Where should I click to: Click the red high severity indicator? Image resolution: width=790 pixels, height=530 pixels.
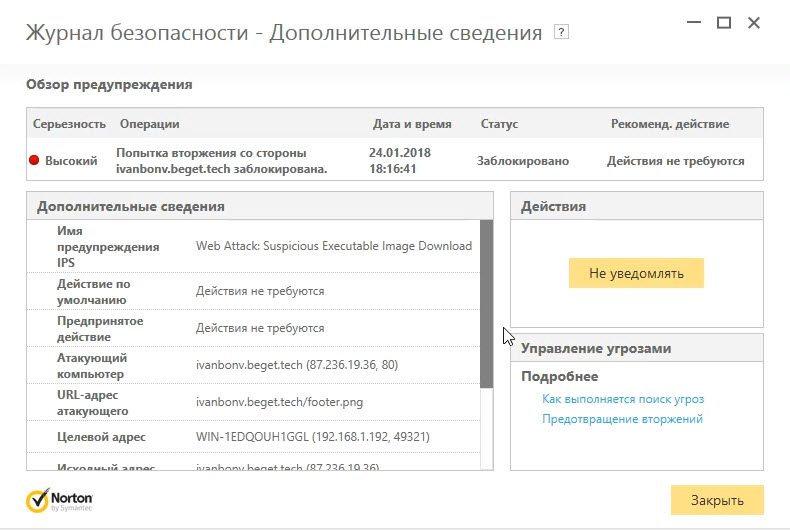(34, 160)
